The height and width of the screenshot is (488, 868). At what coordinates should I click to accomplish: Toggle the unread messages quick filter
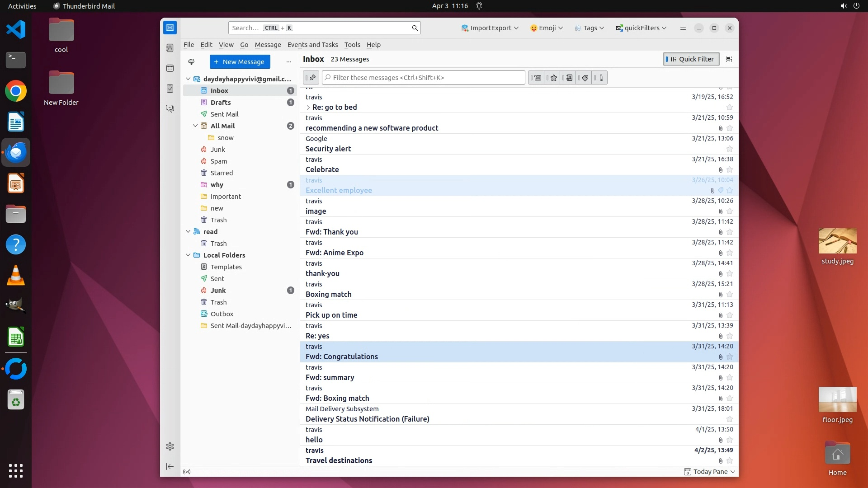pos(537,78)
